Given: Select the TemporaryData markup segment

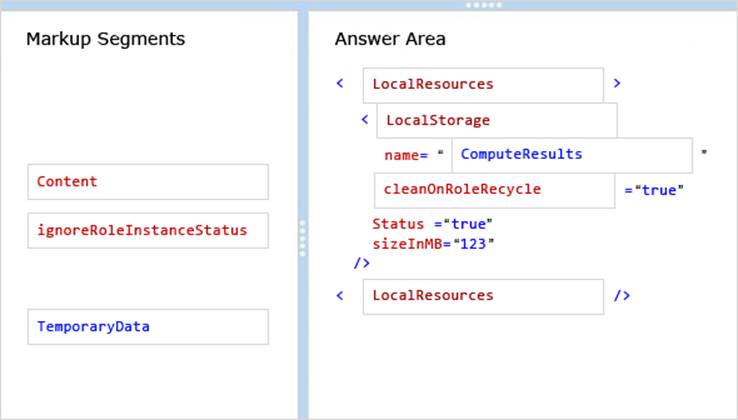Looking at the screenshot, I should click(147, 327).
